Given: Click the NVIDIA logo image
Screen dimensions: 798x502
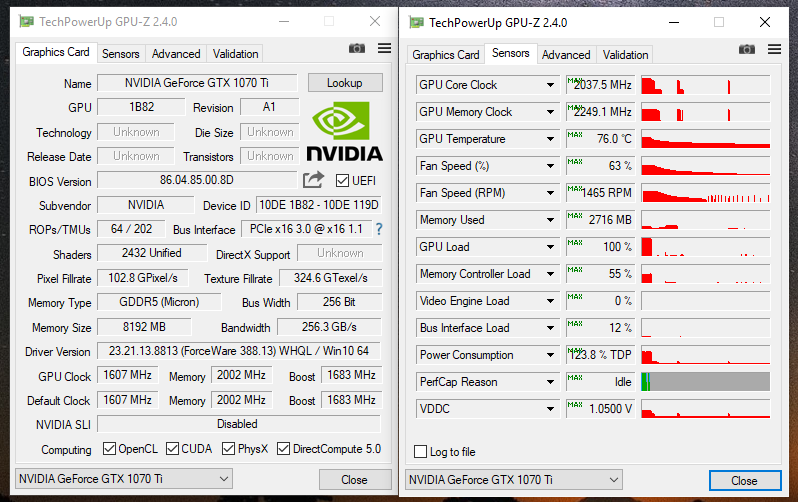Looking at the screenshot, I should (343, 131).
